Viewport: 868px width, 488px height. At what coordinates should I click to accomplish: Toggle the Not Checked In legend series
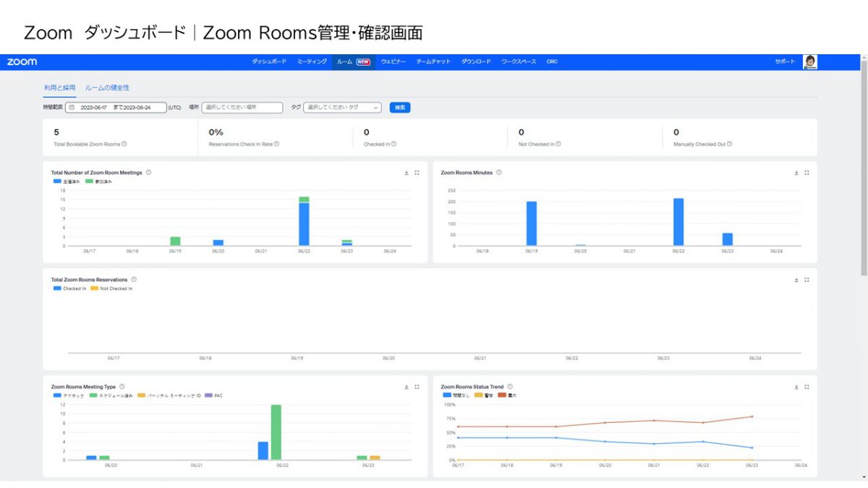(x=112, y=288)
